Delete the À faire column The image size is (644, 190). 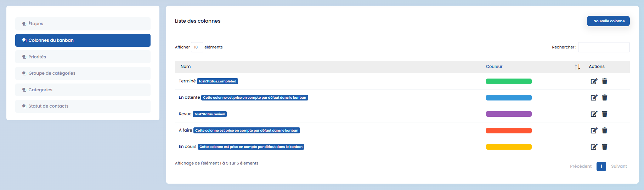click(x=605, y=131)
